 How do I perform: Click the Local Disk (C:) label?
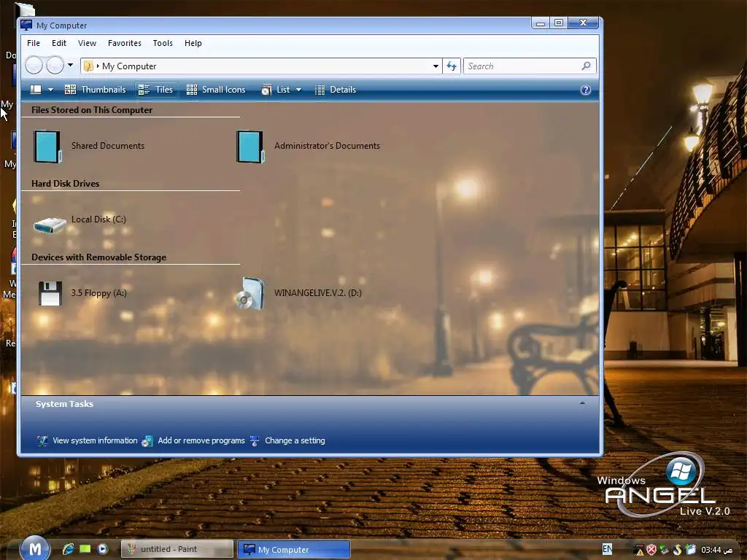[98, 219]
